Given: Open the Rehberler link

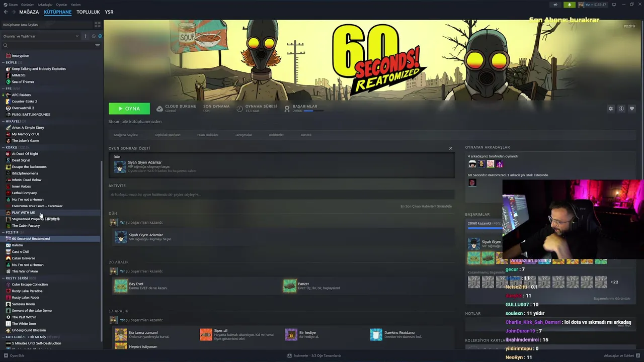Looking at the screenshot, I should coord(276,135).
